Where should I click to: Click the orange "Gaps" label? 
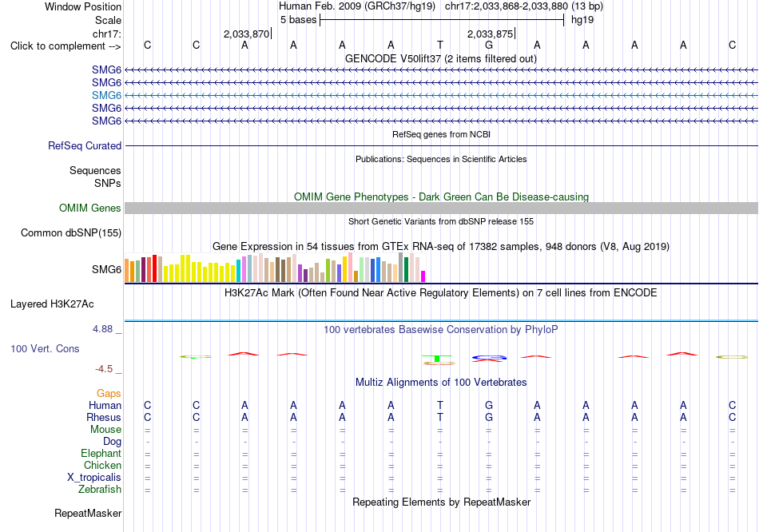(x=109, y=394)
